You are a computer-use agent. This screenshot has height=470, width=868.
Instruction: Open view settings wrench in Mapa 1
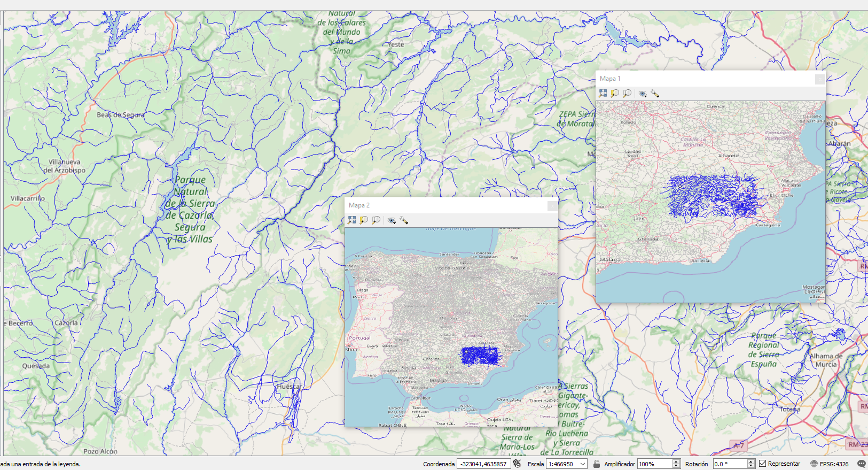[655, 94]
